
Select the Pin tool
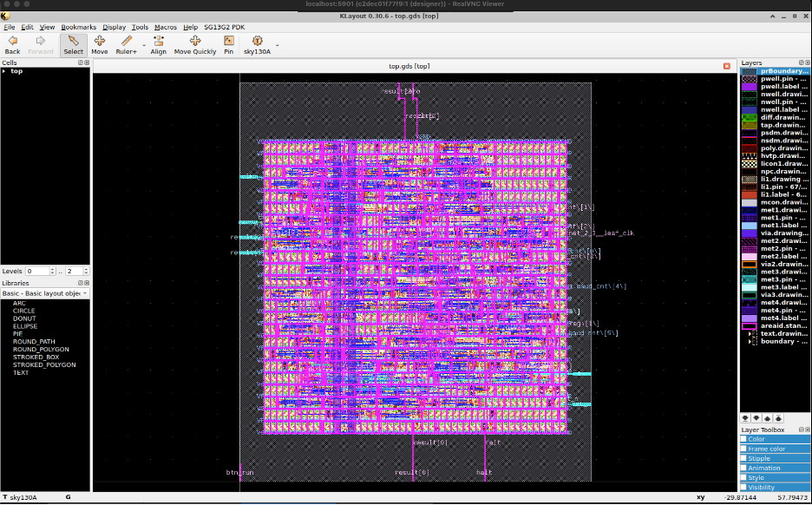pyautogui.click(x=228, y=44)
